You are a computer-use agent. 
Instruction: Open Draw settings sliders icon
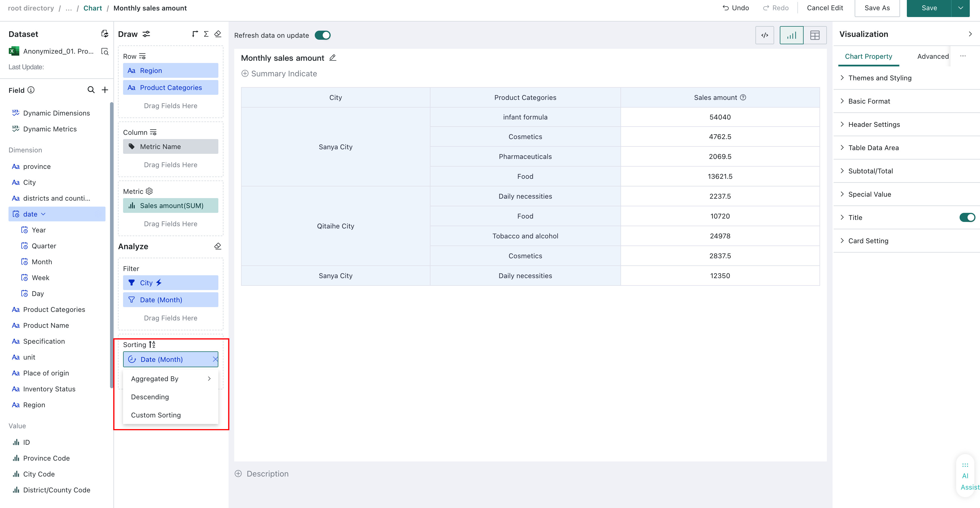(146, 34)
